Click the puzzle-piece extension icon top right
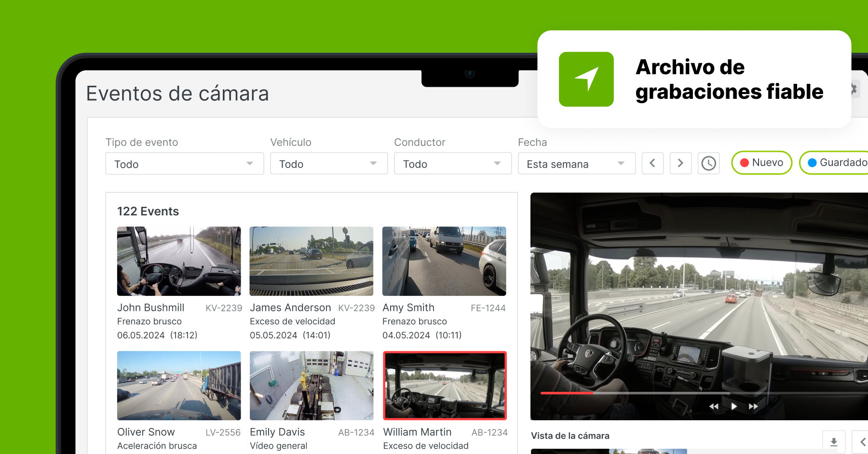 coord(854,89)
